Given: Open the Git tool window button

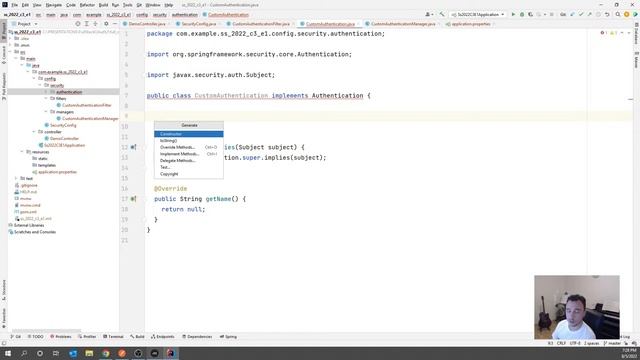Looking at the screenshot, I should (x=16, y=337).
